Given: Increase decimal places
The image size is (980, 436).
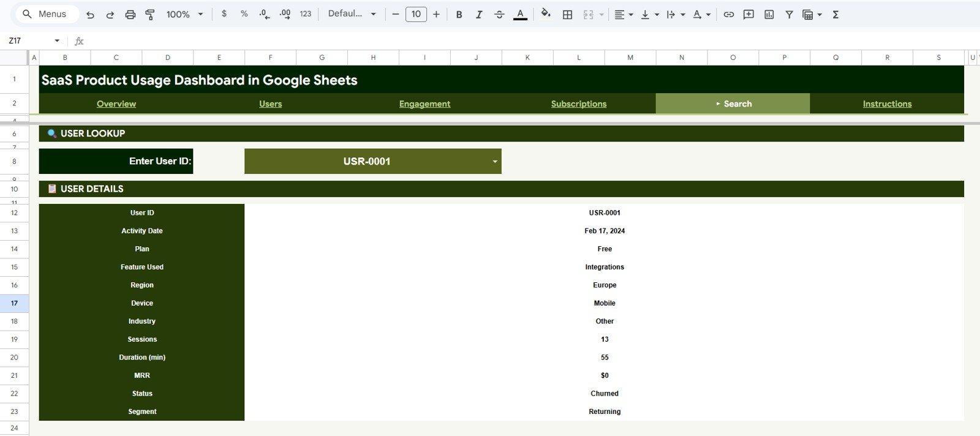Looking at the screenshot, I should click(285, 14).
